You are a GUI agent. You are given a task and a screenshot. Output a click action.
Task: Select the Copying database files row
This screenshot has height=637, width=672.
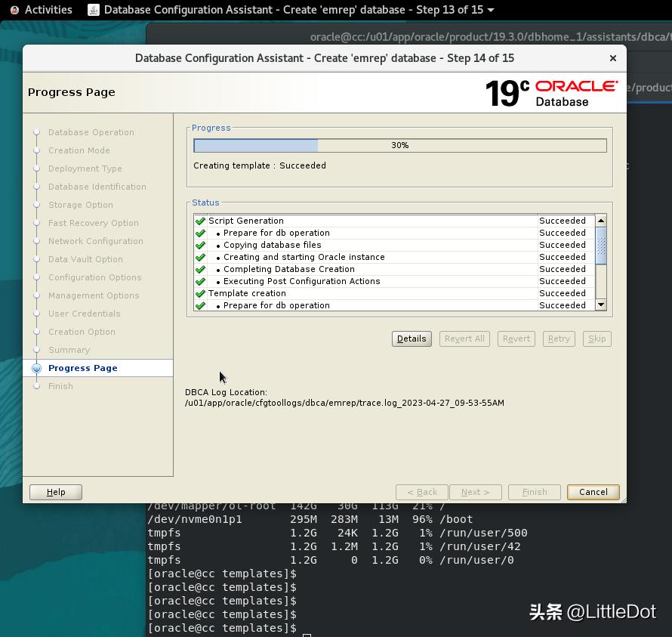(x=394, y=245)
